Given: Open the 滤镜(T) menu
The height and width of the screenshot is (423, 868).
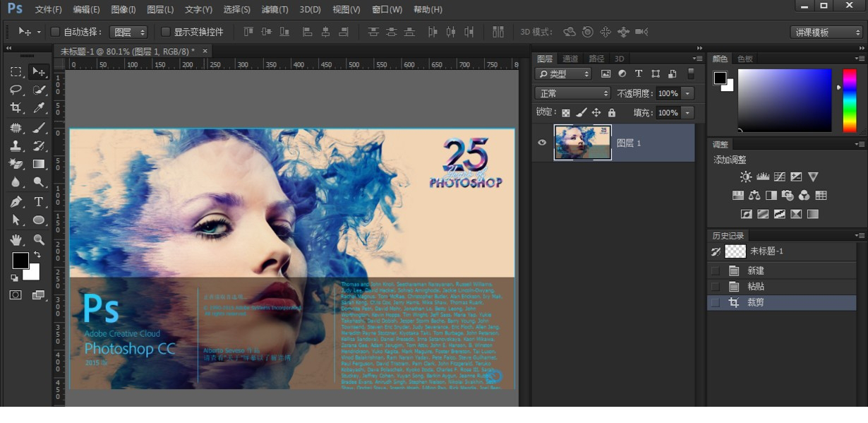Looking at the screenshot, I should [275, 10].
